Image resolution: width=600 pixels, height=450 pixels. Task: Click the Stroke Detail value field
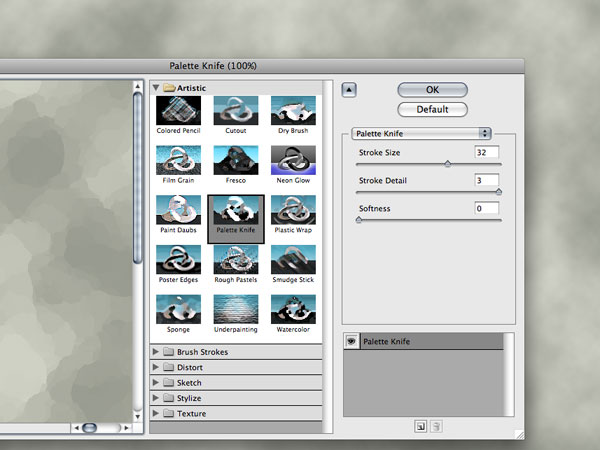(x=486, y=180)
